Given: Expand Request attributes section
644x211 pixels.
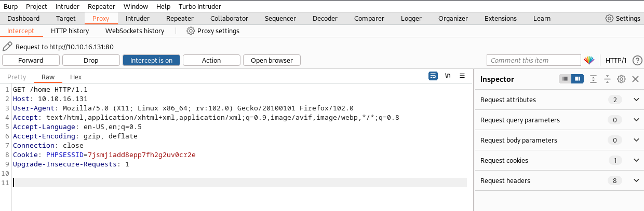Looking at the screenshot, I should 637,100.
